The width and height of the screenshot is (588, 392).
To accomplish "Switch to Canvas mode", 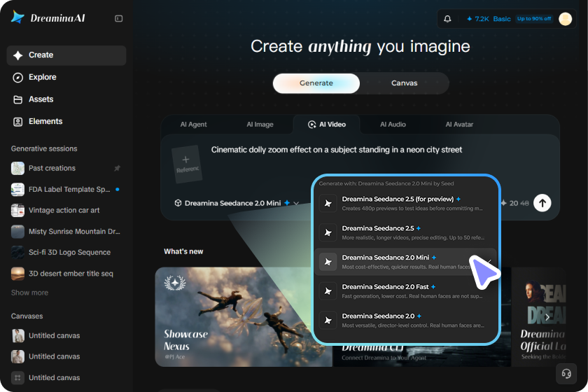I will coord(405,83).
